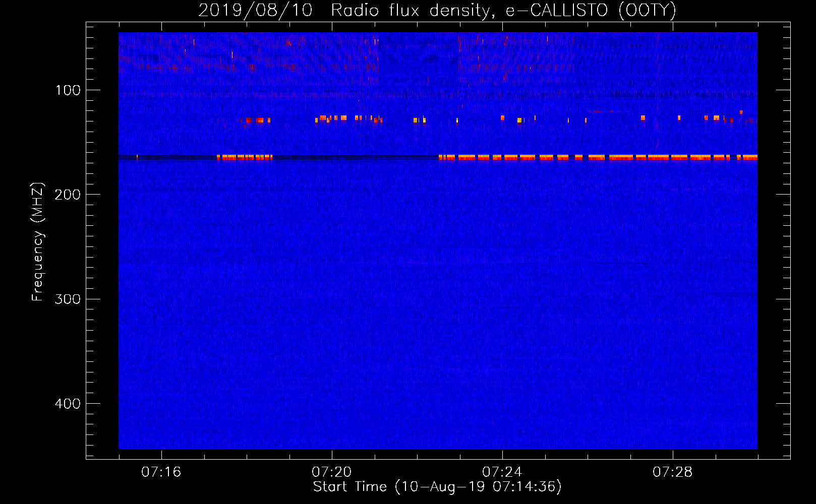Click the 300 frequency tick label
816x504 pixels.
tap(68, 299)
